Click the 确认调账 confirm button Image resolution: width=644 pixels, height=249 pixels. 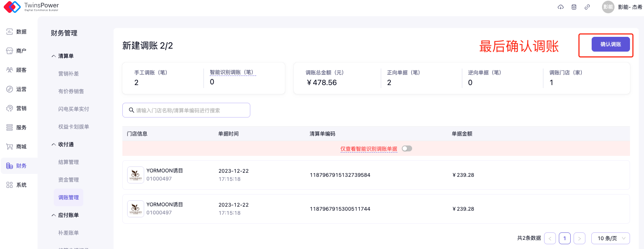pos(610,44)
